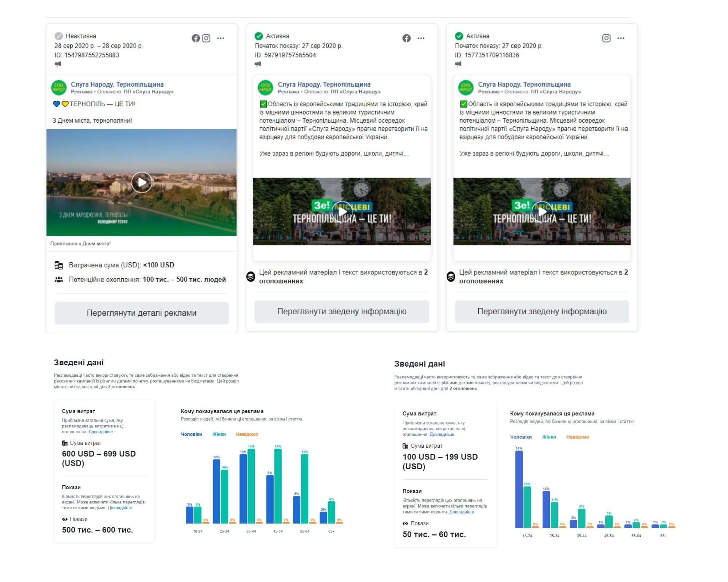This screenshot has width=728, height=582.
Task: Click the date range 28 сер 2020 р. – 28 сер 2020 р.
Action: coord(99,46)
